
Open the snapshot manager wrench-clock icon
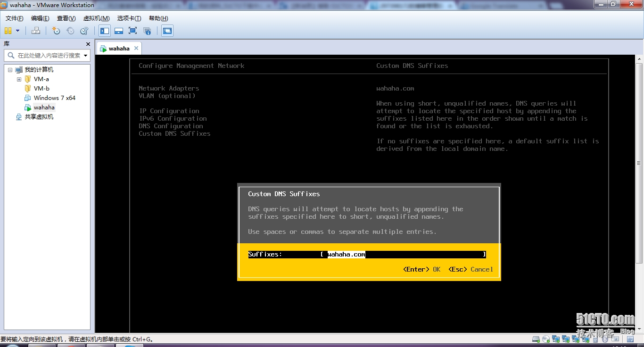[x=84, y=31]
